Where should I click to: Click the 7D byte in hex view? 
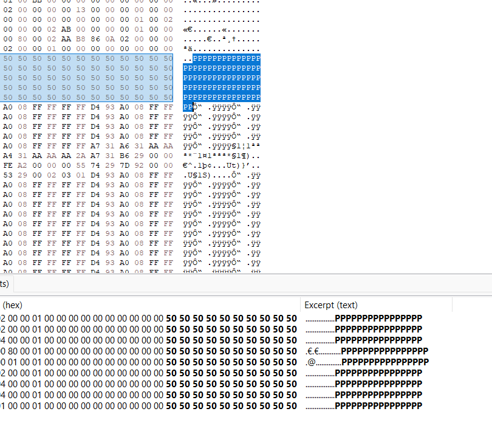(x=125, y=165)
